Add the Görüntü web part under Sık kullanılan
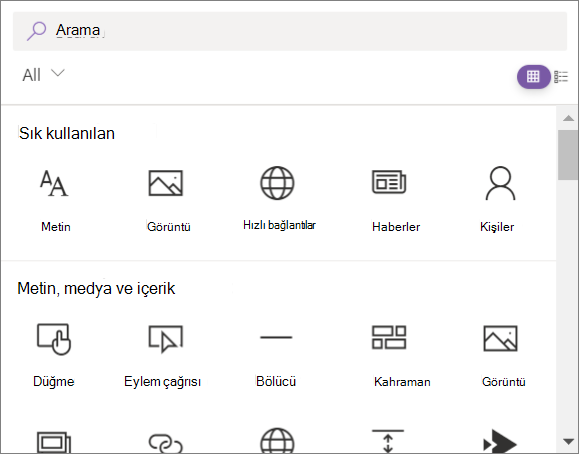579x454 pixels. (168, 200)
